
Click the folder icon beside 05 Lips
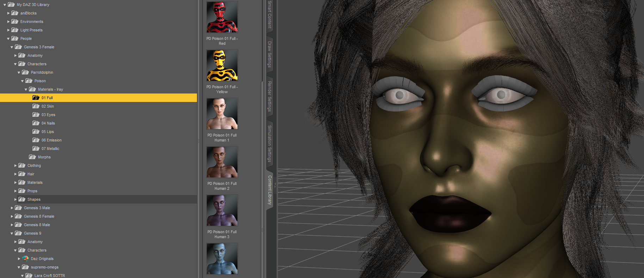(36, 132)
